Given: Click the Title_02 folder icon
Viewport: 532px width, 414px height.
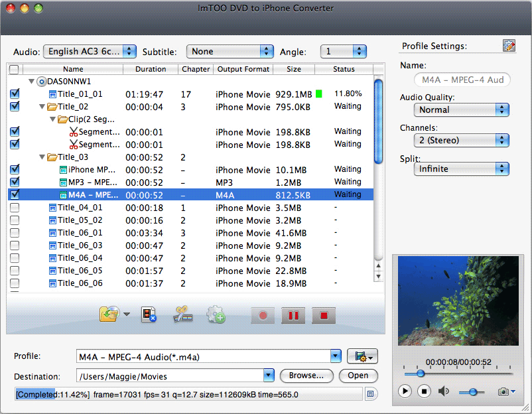Looking at the screenshot, I should (x=52, y=107).
